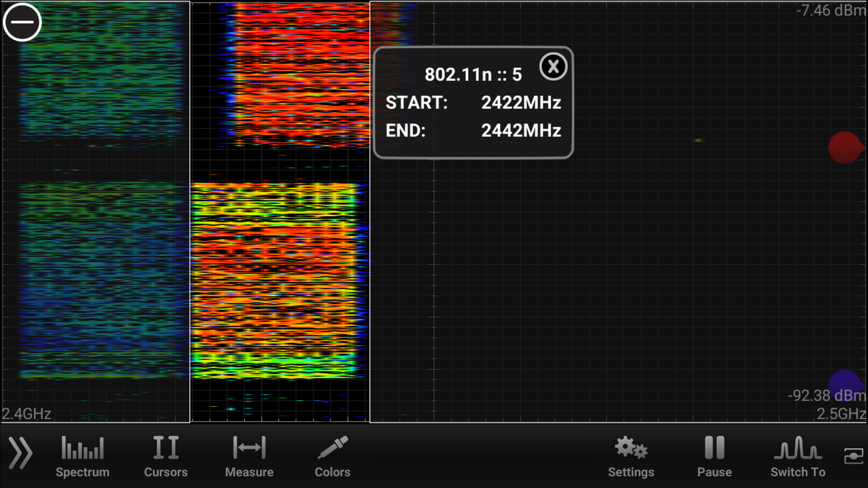Select the Spectrum bar-chart view icon

point(83,447)
